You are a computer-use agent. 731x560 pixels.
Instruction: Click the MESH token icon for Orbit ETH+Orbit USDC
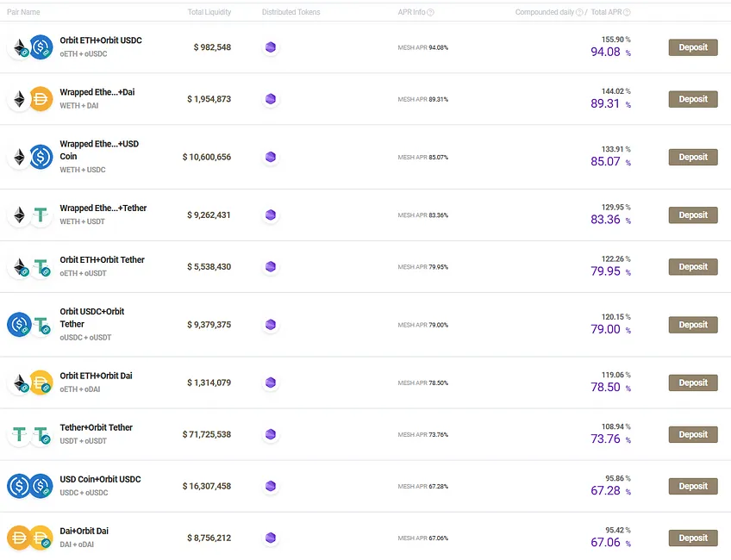point(271,47)
